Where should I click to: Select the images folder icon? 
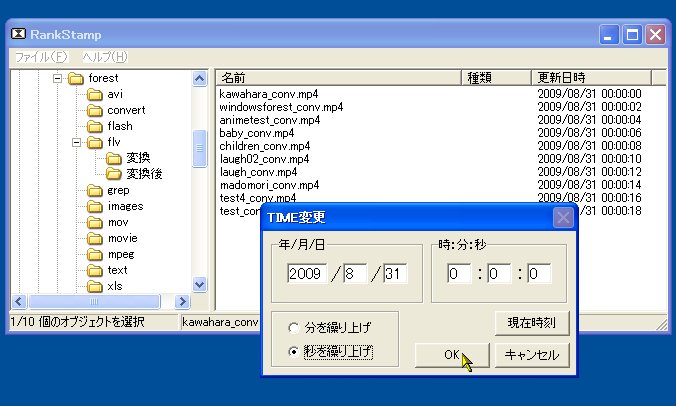coord(95,206)
